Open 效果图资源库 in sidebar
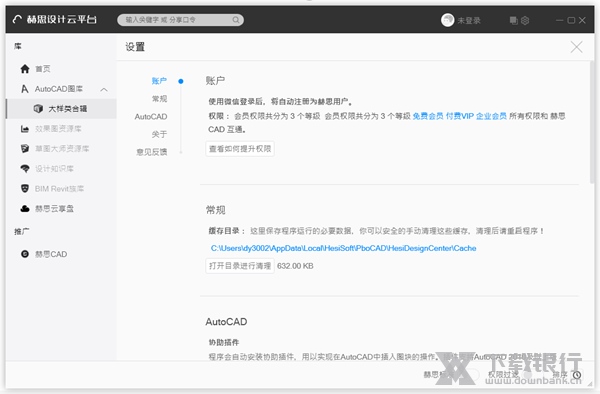600x394 pixels. point(58,129)
